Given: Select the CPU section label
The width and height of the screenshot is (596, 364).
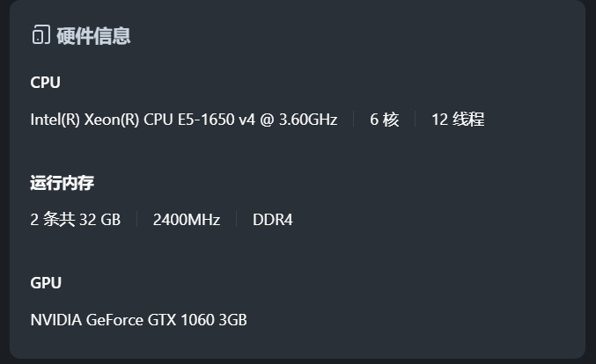Looking at the screenshot, I should [45, 83].
